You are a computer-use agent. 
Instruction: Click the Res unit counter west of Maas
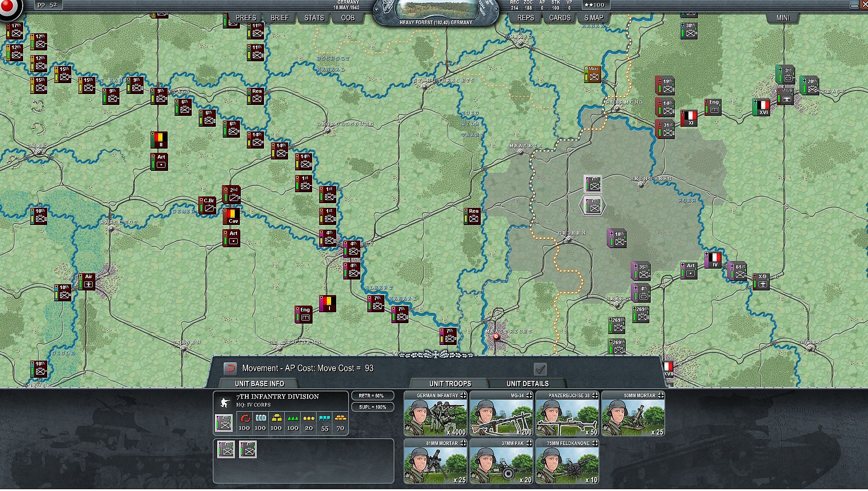coord(473,216)
